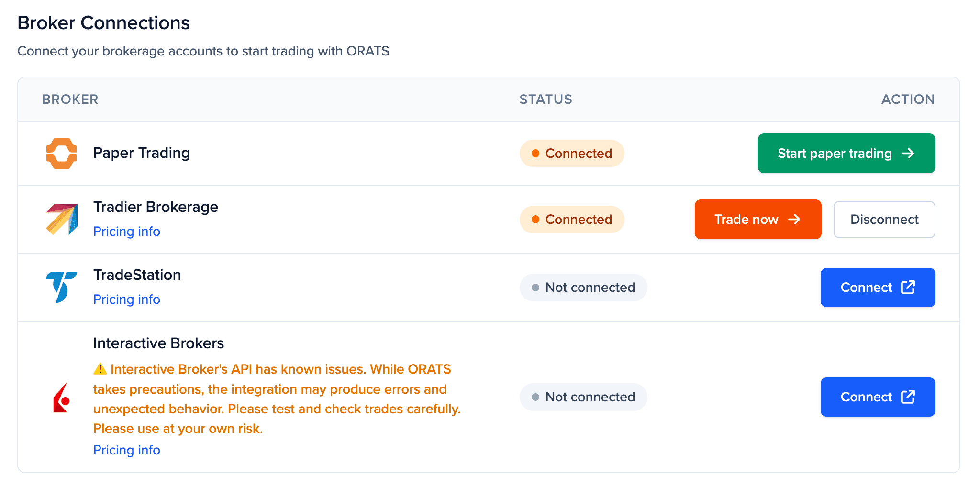Click the BROKER column header

[x=70, y=99]
